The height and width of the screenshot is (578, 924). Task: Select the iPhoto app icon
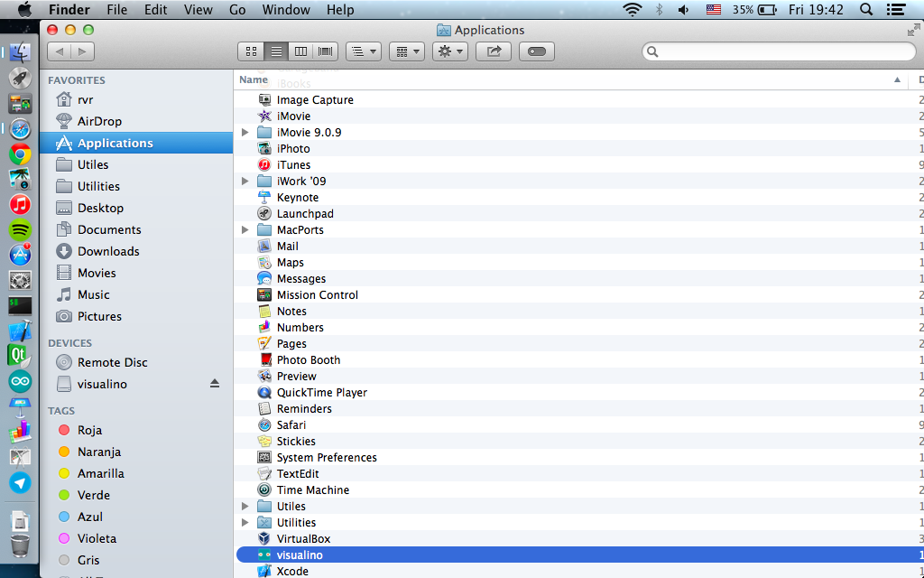264,149
